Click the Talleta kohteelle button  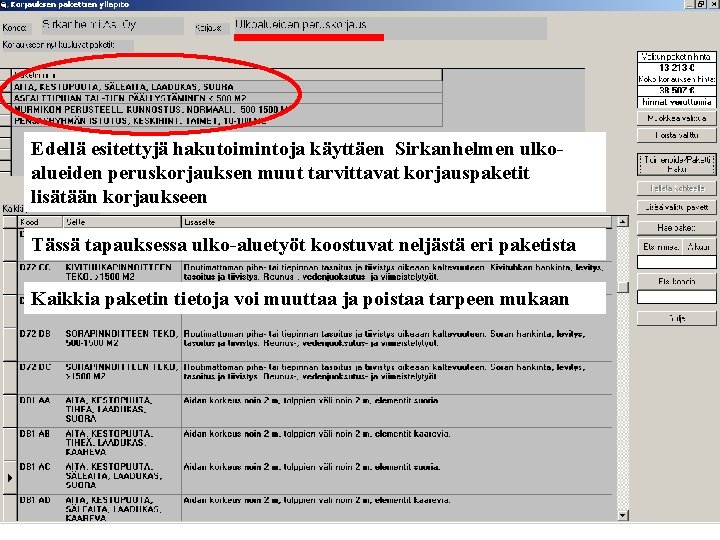click(x=676, y=188)
